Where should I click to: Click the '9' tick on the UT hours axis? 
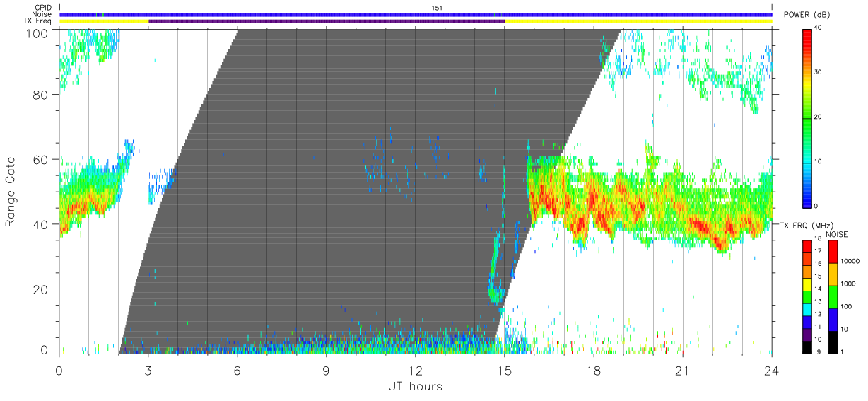326,369
